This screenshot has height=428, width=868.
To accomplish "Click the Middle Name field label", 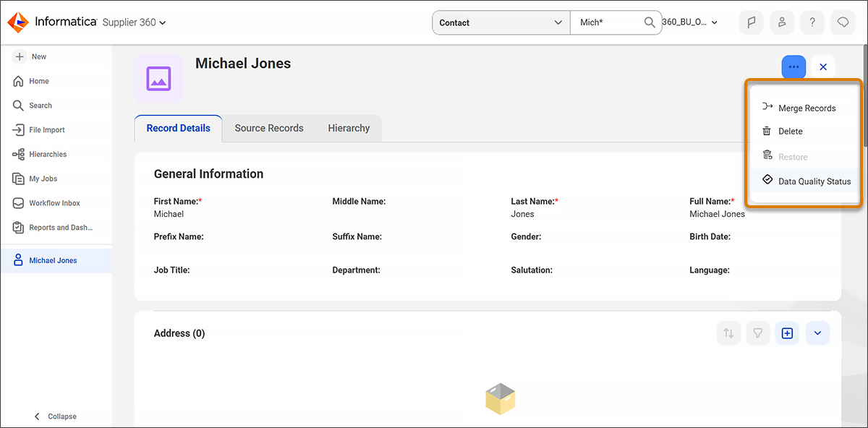I will tap(359, 202).
